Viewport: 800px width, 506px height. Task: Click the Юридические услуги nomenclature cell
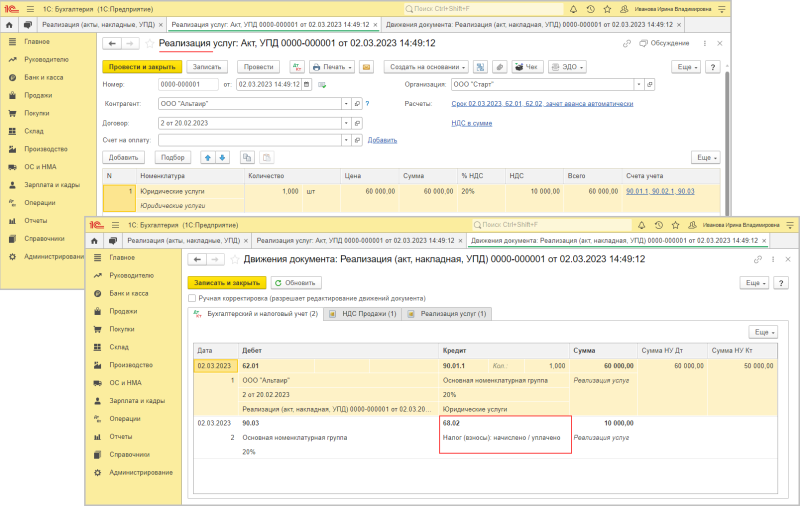tap(189, 191)
